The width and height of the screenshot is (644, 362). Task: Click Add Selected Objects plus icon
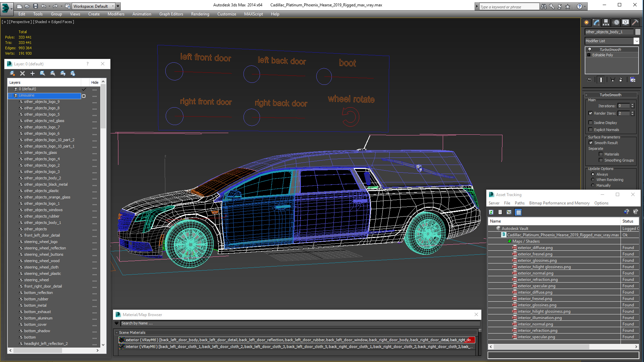pyautogui.click(x=33, y=73)
